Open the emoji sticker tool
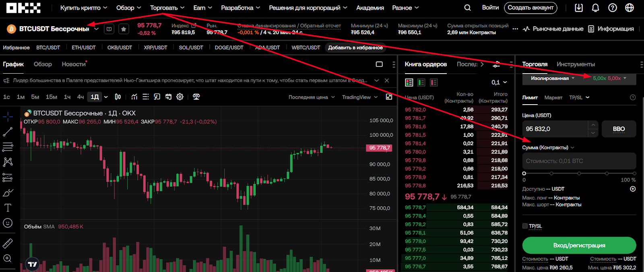The image size is (644, 272). point(8,223)
